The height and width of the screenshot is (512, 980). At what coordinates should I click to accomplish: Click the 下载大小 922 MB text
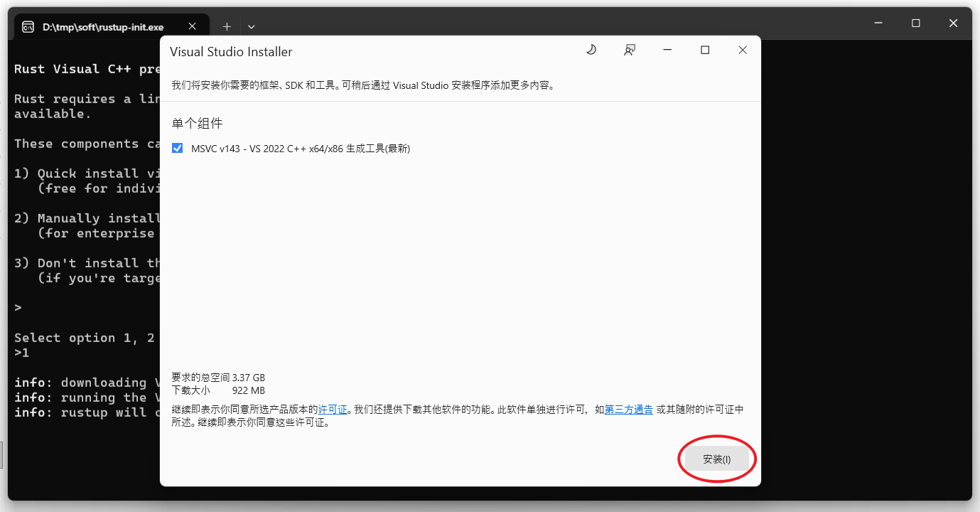(218, 390)
